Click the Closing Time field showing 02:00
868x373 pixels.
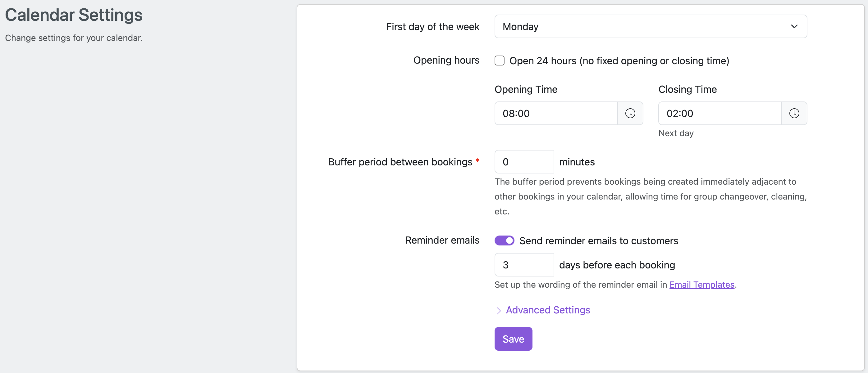click(720, 113)
